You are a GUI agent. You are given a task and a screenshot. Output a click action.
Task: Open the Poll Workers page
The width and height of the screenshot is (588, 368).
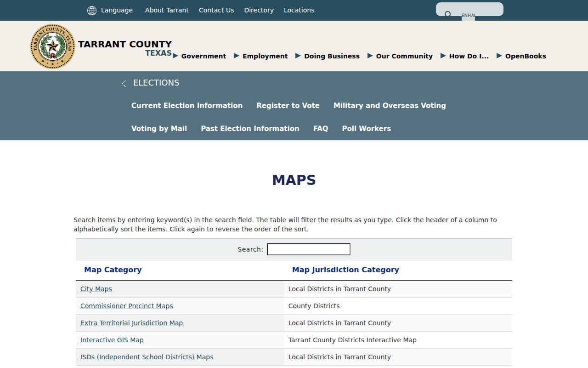pos(367,128)
